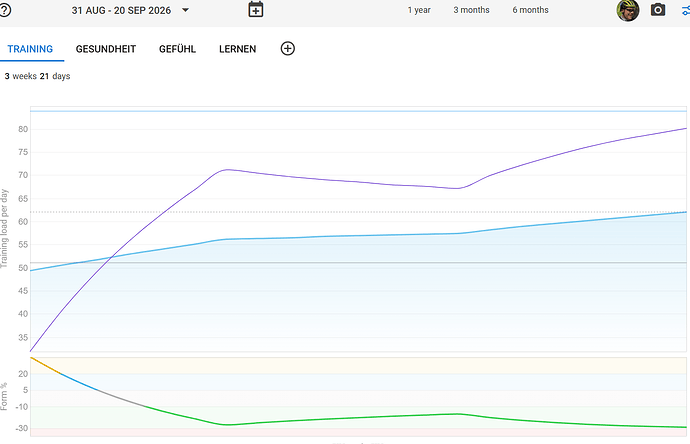Click the 80 value on load axis
Screen dimensions: 690x444
pos(23,129)
